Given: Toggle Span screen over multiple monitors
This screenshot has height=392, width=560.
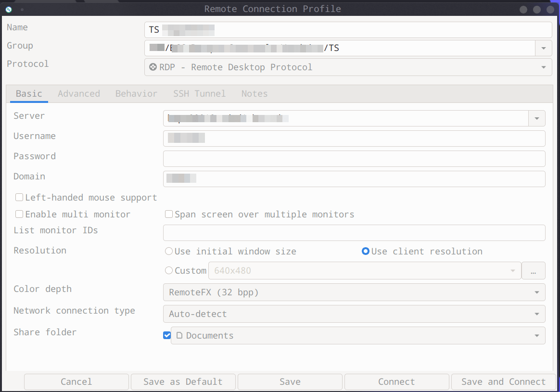Looking at the screenshot, I should (169, 215).
